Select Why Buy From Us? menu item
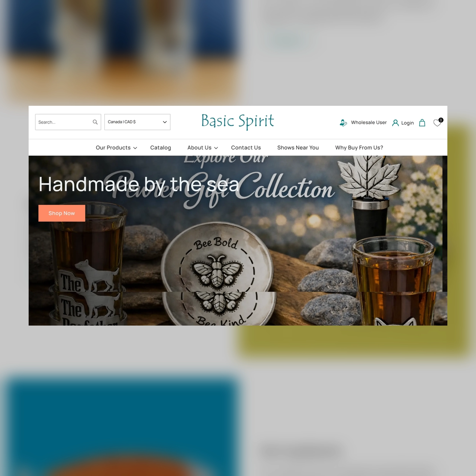Image resolution: width=476 pixels, height=476 pixels. [359, 148]
